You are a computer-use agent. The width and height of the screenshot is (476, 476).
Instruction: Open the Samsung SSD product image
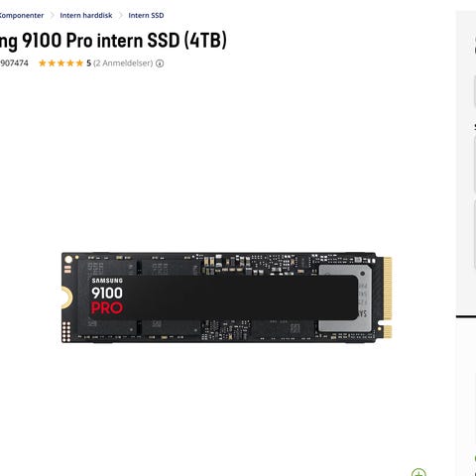[227, 297]
